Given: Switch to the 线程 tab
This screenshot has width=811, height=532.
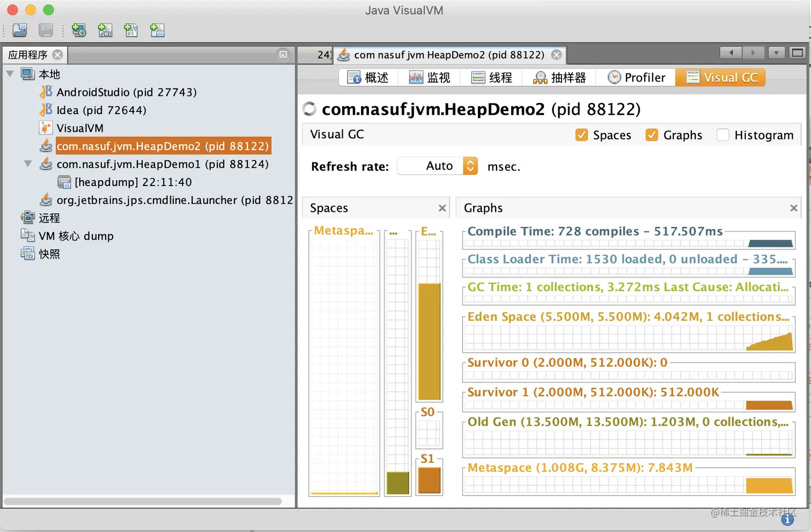Looking at the screenshot, I should [492, 78].
